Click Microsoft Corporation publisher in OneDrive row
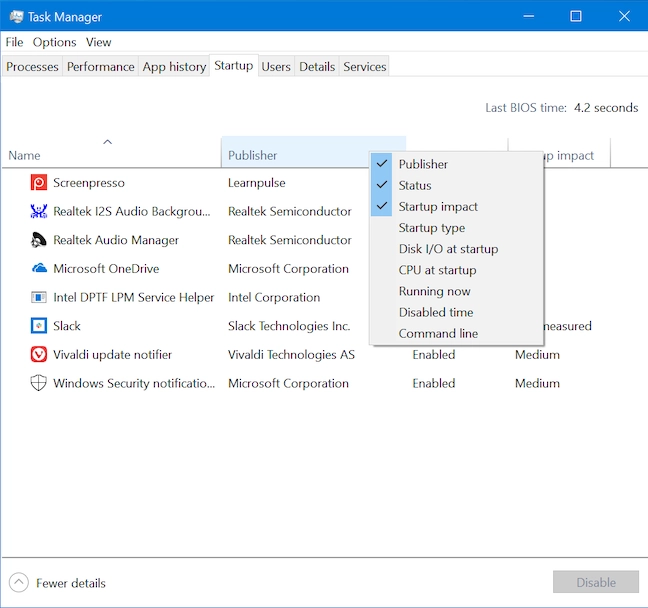 [x=288, y=269]
